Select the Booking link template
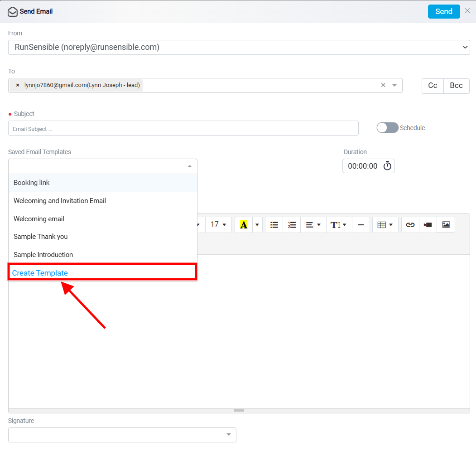The width and height of the screenshot is (476, 461). coord(103,183)
